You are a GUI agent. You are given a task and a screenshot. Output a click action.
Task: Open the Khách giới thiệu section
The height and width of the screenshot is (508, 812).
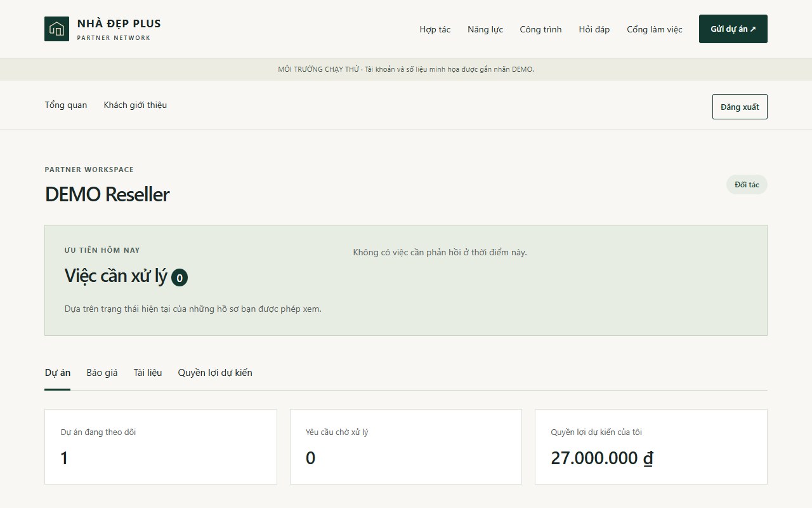pos(135,105)
